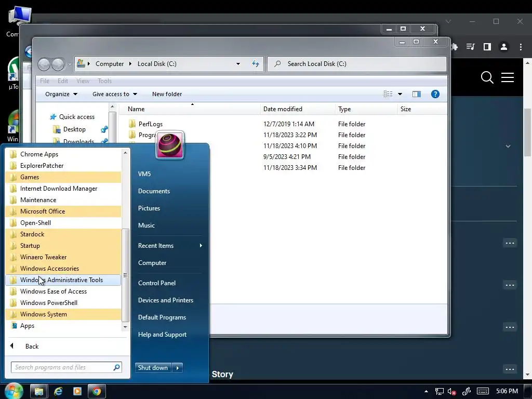Image resolution: width=532 pixels, height=399 pixels.
Task: Switch to Chrome on the taskbar
Action: click(97, 391)
